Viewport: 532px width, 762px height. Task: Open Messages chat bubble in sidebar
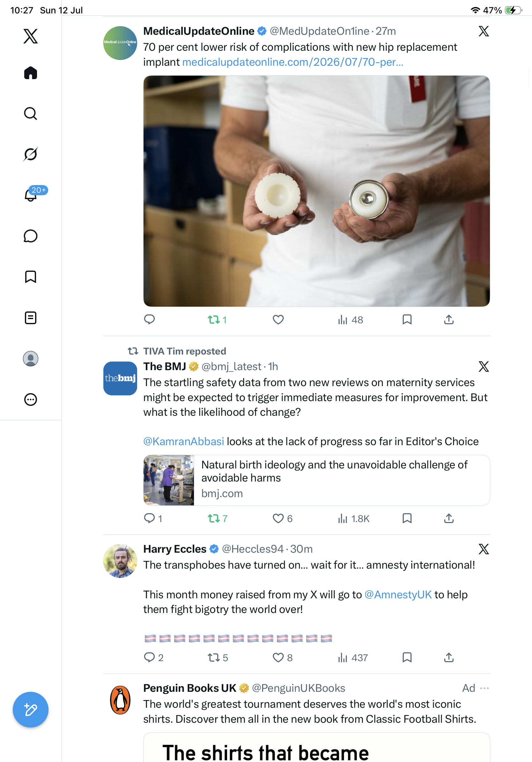[31, 236]
